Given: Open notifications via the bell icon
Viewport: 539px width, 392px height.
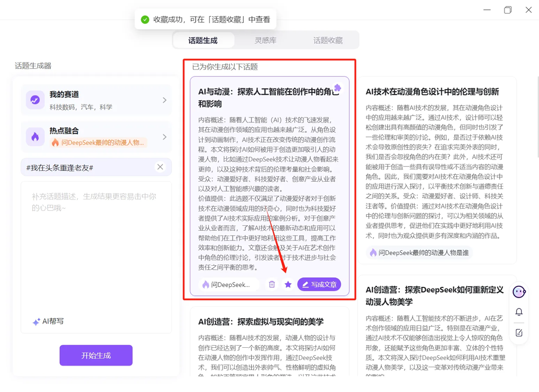Looking at the screenshot, I should 519,312.
